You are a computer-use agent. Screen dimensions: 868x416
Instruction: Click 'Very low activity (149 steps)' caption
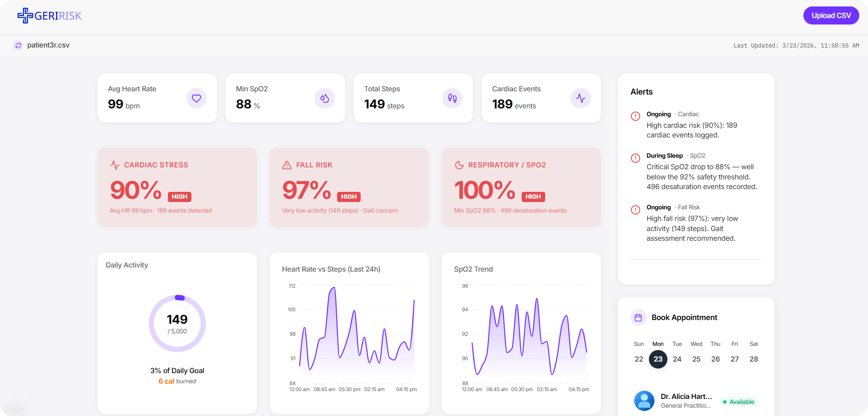pos(340,211)
